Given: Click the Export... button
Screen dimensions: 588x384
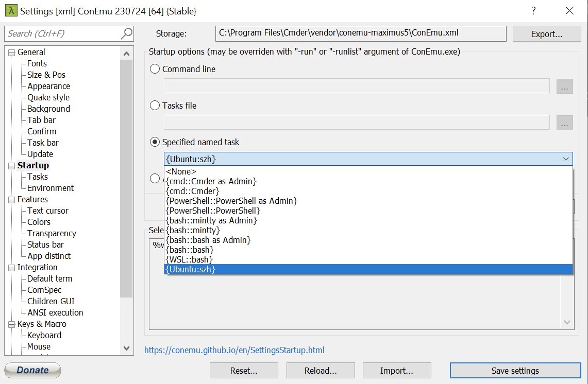Looking at the screenshot, I should tap(547, 34).
